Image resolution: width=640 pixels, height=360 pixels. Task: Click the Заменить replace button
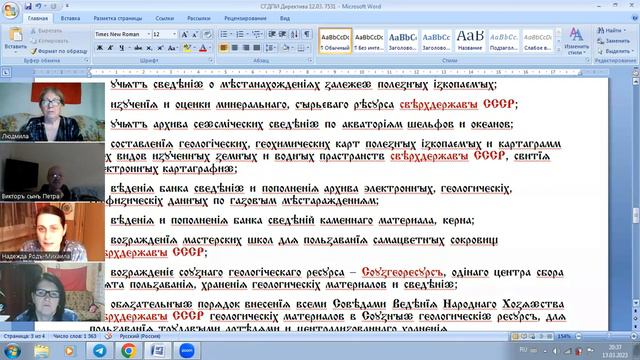(x=613, y=41)
